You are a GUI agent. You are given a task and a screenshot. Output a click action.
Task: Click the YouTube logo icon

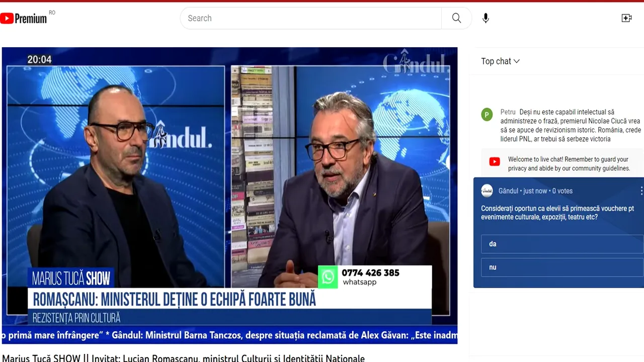(7, 18)
